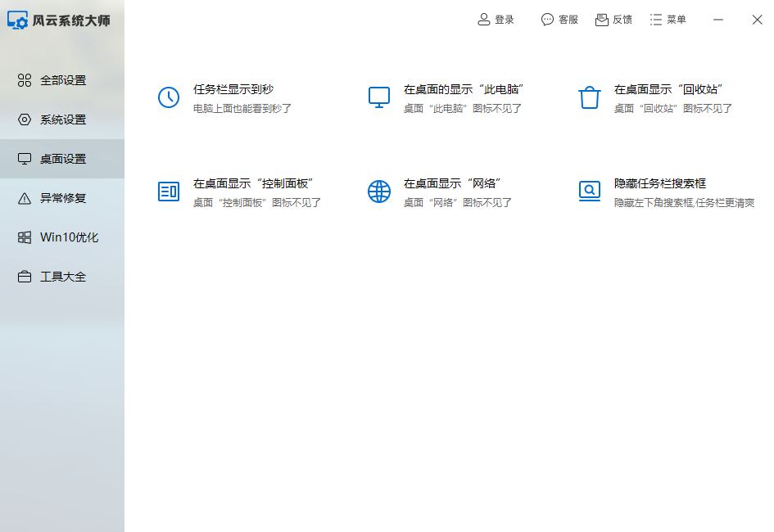Click the globe icon for 网络
This screenshot has width=774, height=532.
click(x=379, y=192)
